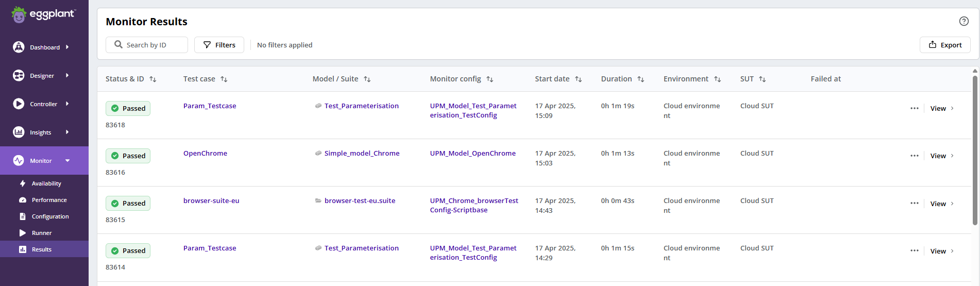Expand the Insights submenu arrow

point(67,132)
